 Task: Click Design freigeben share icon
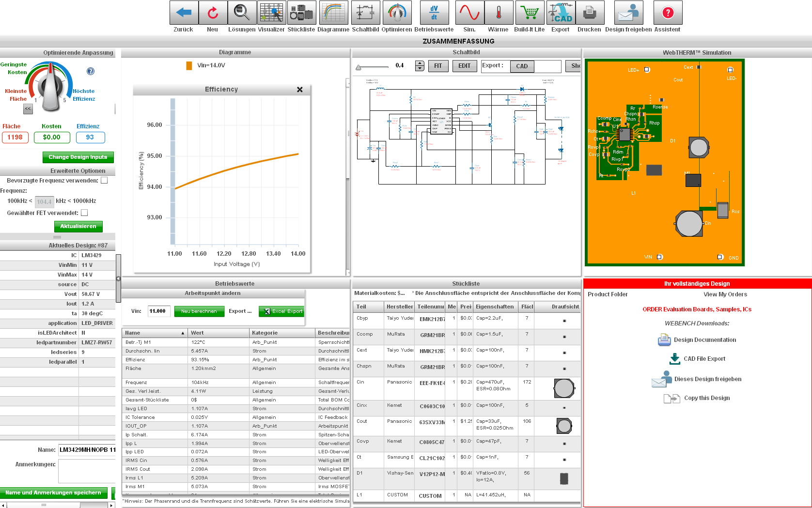(x=628, y=13)
